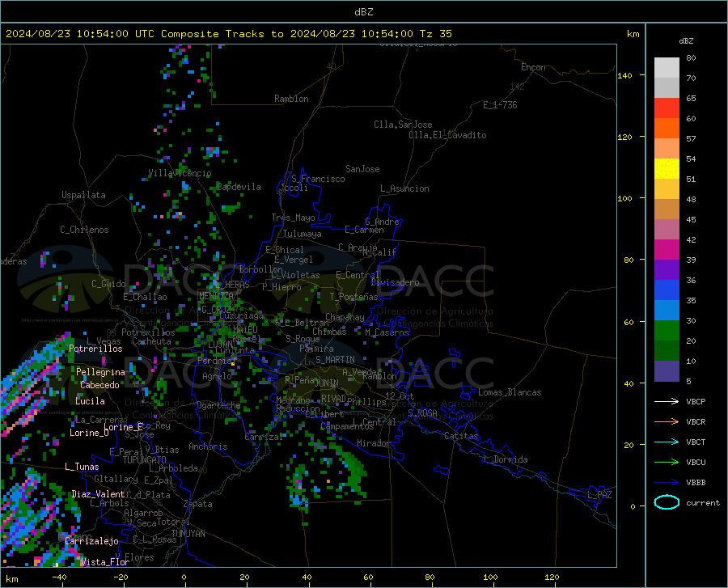The width and height of the screenshot is (728, 588).
Task: Click the Capdevila map label
Action: coord(239,187)
